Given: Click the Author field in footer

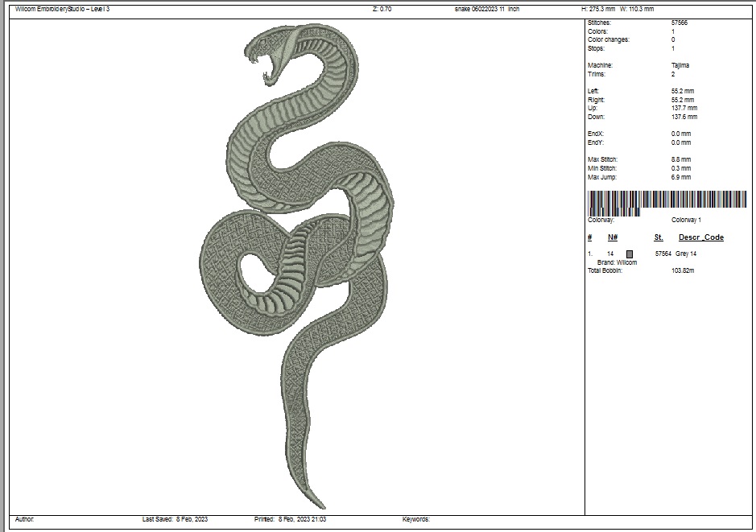Looking at the screenshot, I should coord(25,519).
